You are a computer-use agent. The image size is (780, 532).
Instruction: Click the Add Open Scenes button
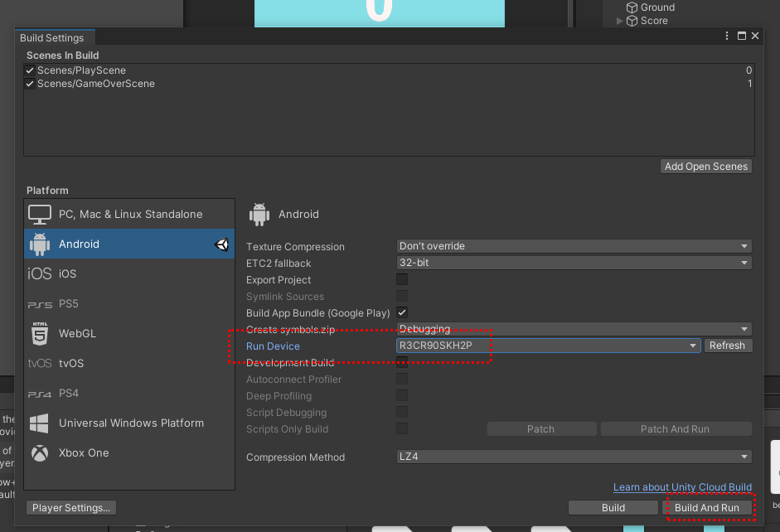click(x=706, y=167)
